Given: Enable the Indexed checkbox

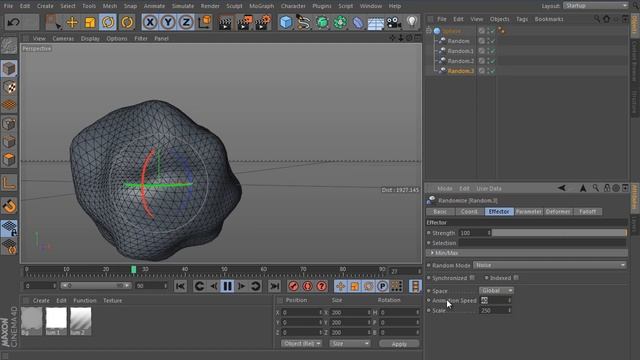Looking at the screenshot, I should click(x=516, y=278).
